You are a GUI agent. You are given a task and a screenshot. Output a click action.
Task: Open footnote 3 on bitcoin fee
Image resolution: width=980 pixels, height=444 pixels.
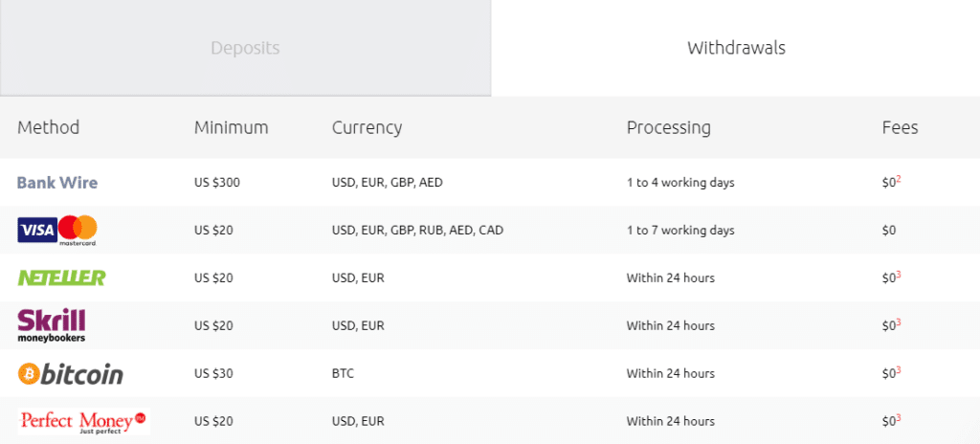(x=899, y=370)
